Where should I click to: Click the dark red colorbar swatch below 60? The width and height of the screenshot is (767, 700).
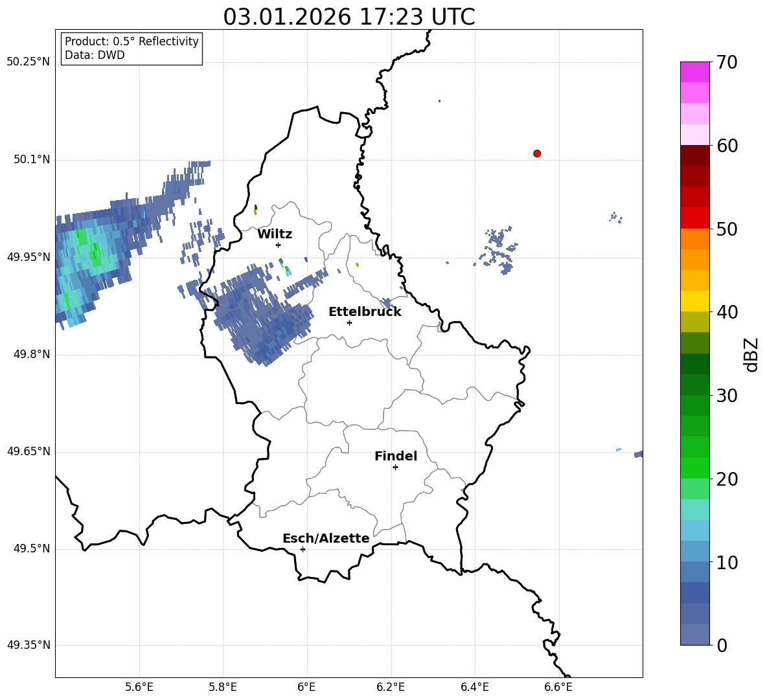tap(694, 155)
